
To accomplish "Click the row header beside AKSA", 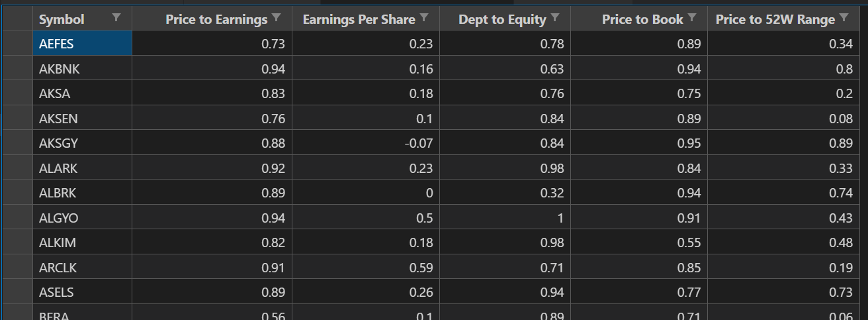I will [16, 93].
